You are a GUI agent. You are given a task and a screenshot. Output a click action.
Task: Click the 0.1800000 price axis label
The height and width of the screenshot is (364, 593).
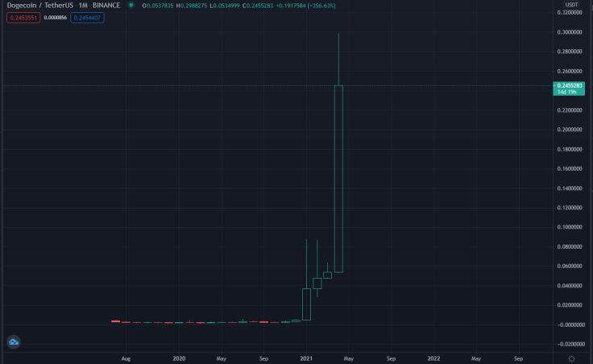[x=570, y=149]
